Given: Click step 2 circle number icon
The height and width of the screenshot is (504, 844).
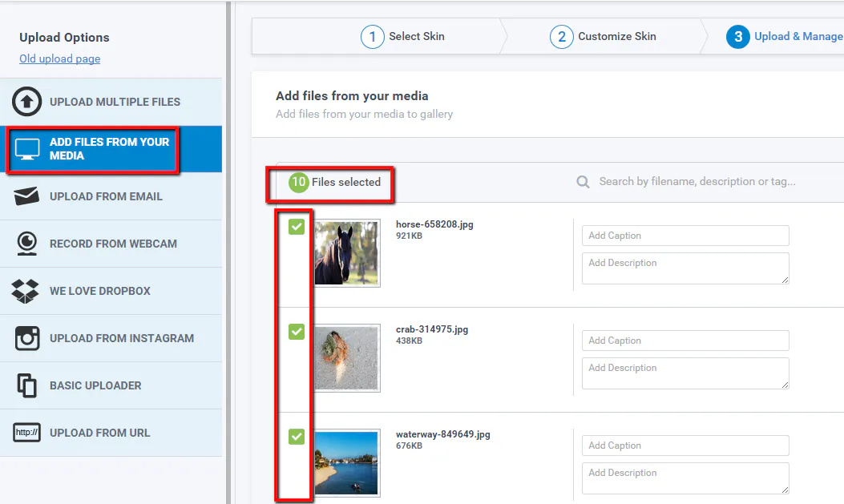Looking at the screenshot, I should 561,37.
